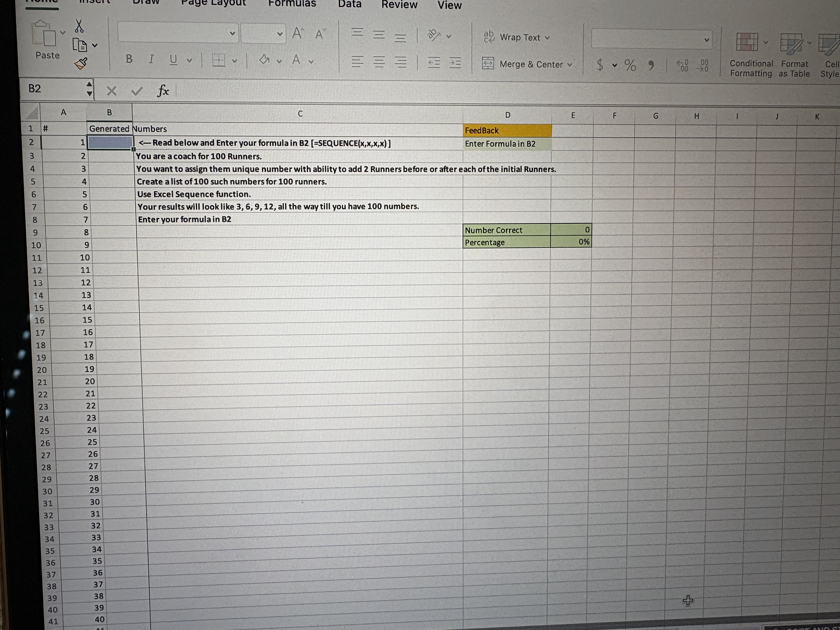Screen dimensions: 840x630
Task: Open the Underline style dropdown arrow
Action: (x=189, y=60)
